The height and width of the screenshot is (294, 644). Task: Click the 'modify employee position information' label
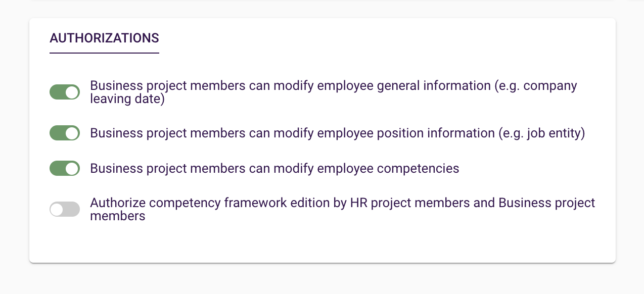coord(292,133)
